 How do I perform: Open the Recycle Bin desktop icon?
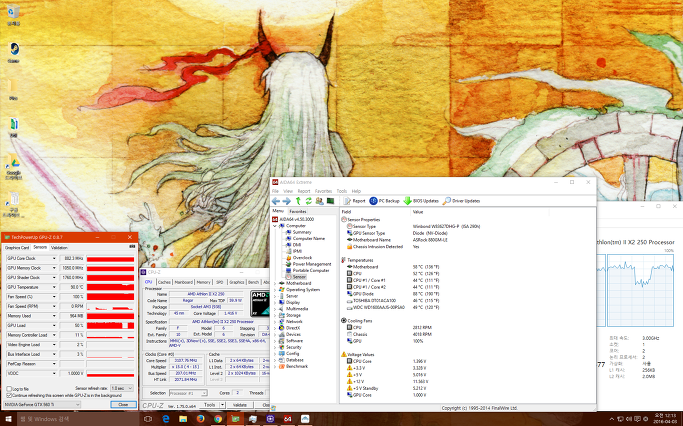click(14, 14)
